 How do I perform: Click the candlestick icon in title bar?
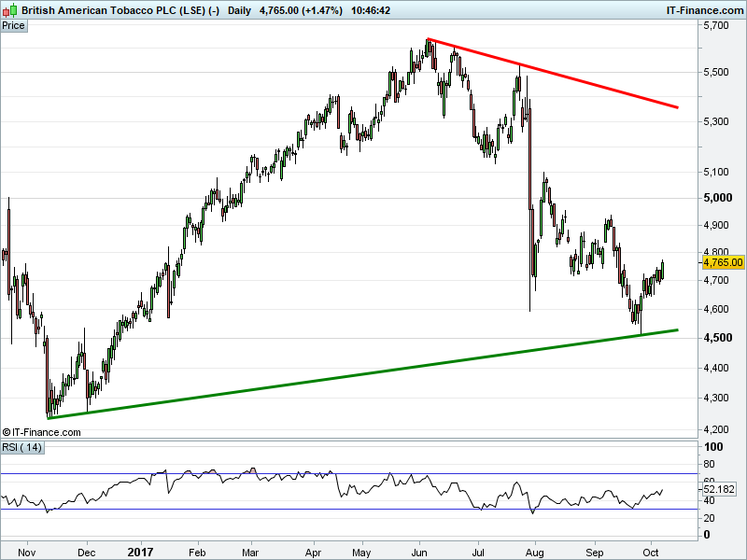pyautogui.click(x=9, y=10)
